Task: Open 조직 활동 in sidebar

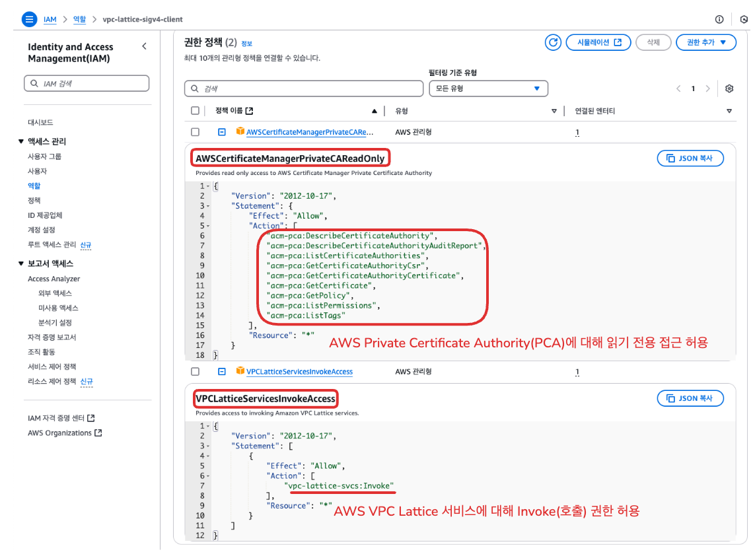Action: [42, 352]
